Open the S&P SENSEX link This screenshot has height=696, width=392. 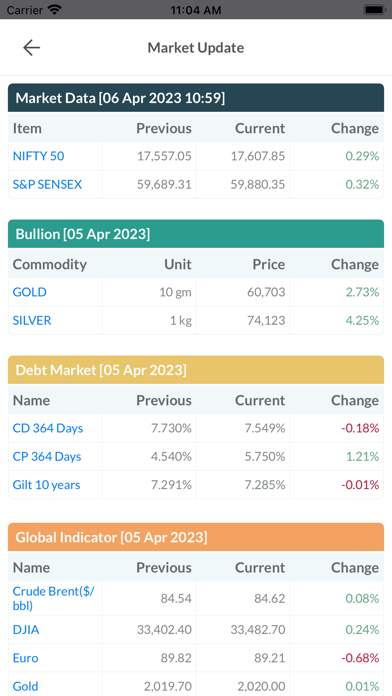(47, 184)
